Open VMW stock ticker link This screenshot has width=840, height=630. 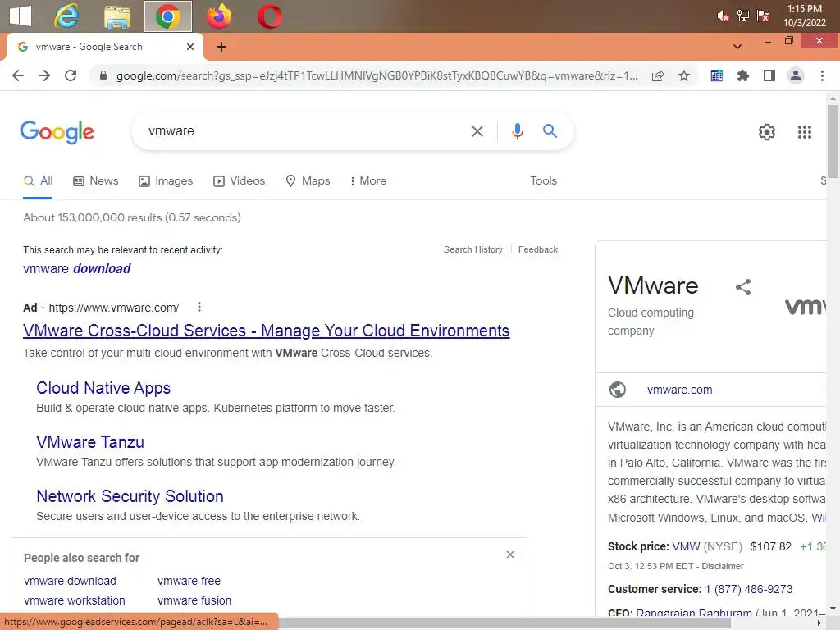pyautogui.click(x=686, y=546)
